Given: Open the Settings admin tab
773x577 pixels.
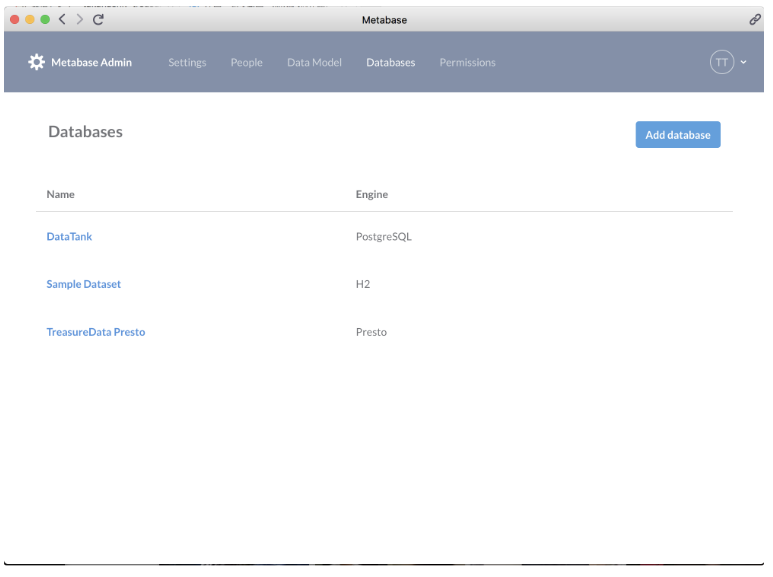Looking at the screenshot, I should coord(187,62).
